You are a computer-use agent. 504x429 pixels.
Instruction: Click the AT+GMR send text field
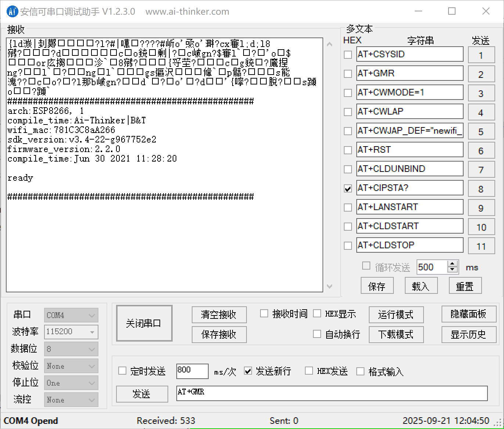(332, 393)
